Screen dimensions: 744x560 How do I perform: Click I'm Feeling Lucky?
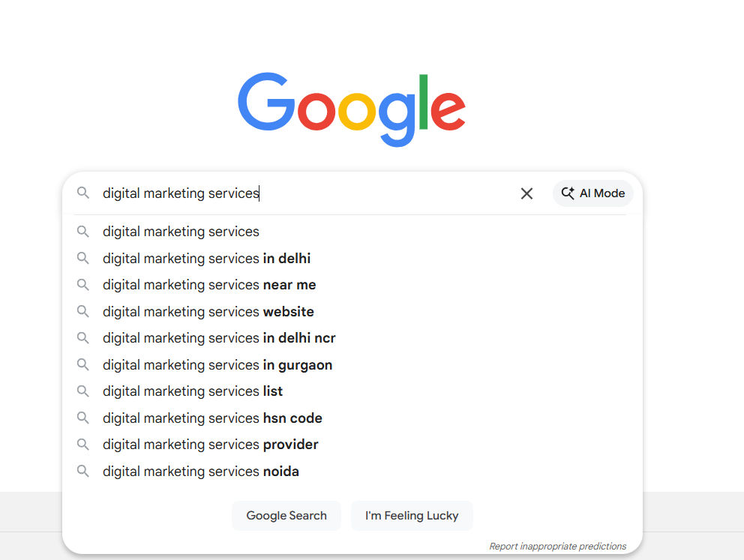[411, 516]
